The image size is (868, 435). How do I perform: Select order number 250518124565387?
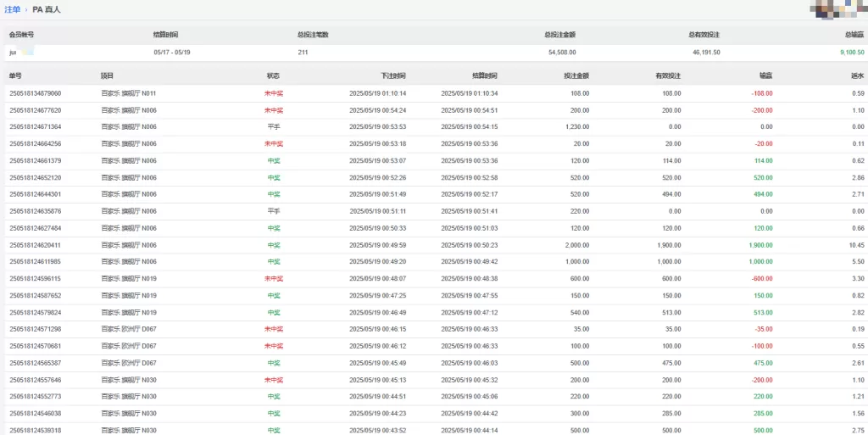[36, 363]
